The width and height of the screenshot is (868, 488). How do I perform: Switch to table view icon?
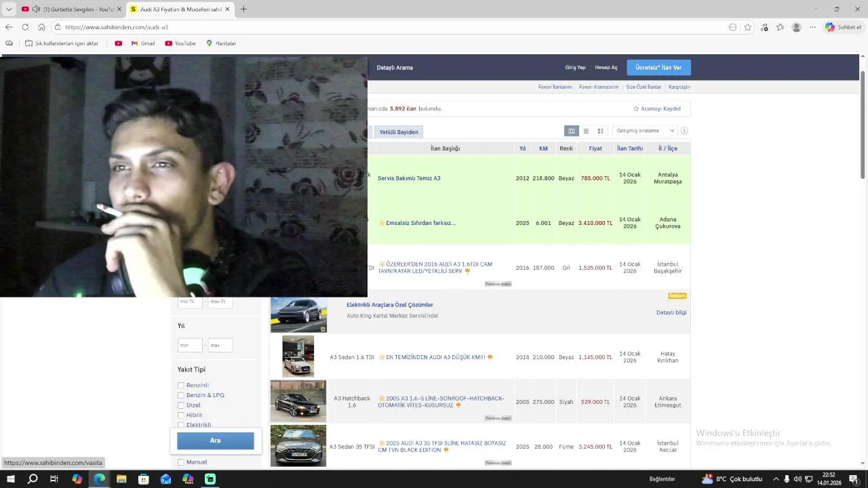click(572, 131)
